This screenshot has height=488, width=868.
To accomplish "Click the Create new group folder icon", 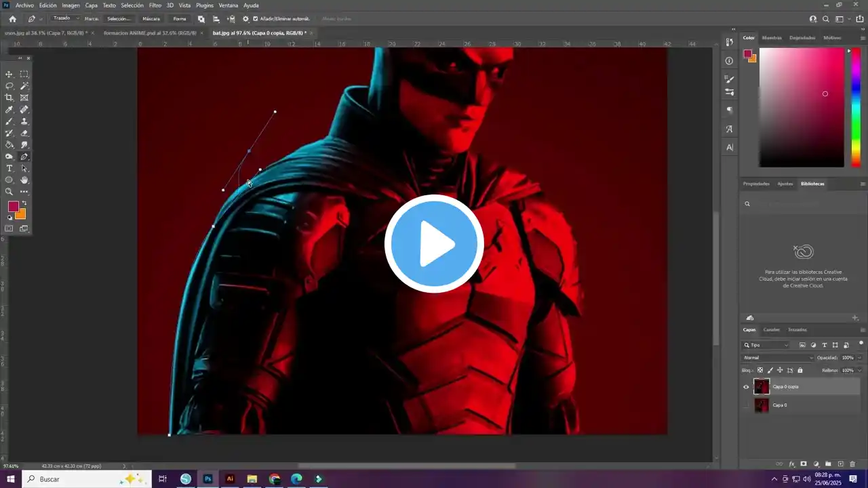I will tap(828, 464).
